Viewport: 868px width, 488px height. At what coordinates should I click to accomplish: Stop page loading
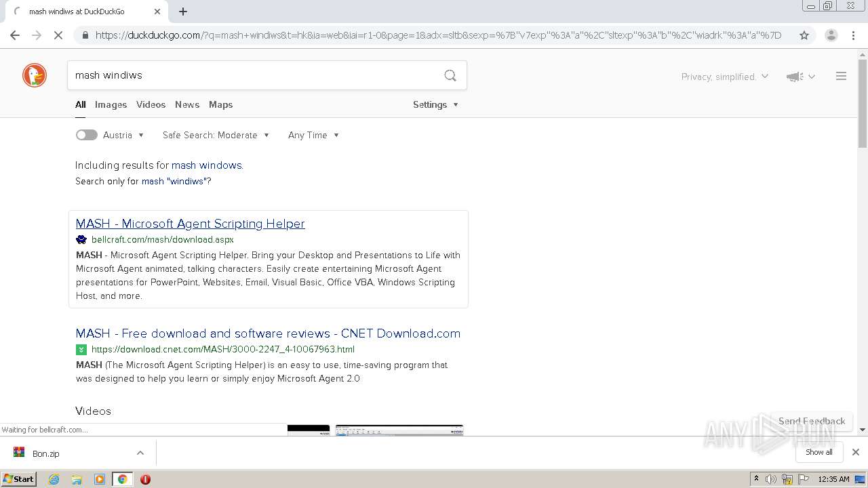click(58, 35)
